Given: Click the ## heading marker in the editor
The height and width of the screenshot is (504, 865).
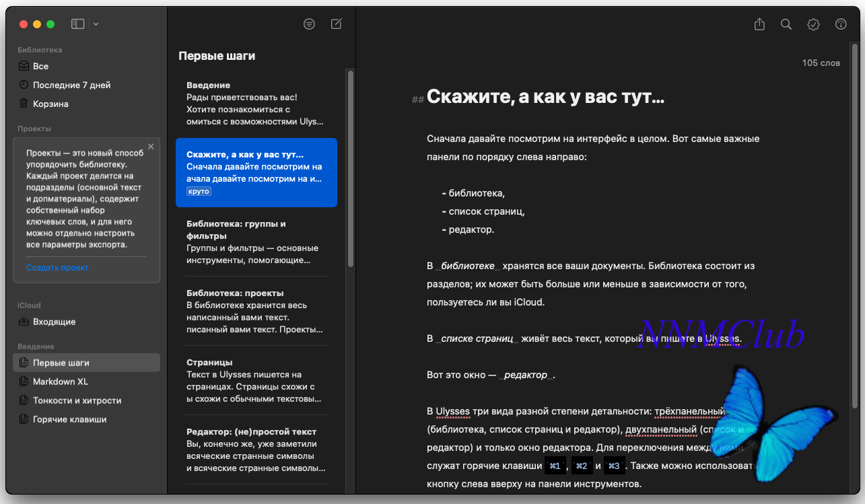Looking at the screenshot, I should click(418, 100).
